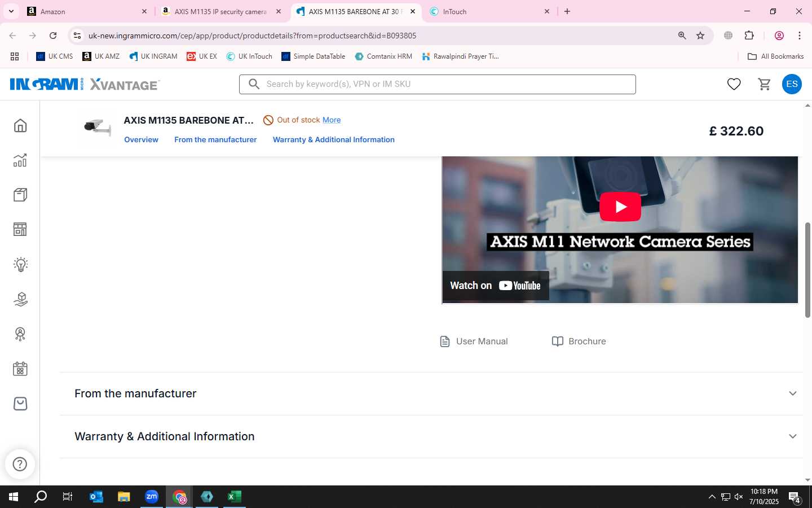Viewport: 812px width, 508px height.
Task: Expand the Warranty & Additional Information section
Action: [x=431, y=436]
